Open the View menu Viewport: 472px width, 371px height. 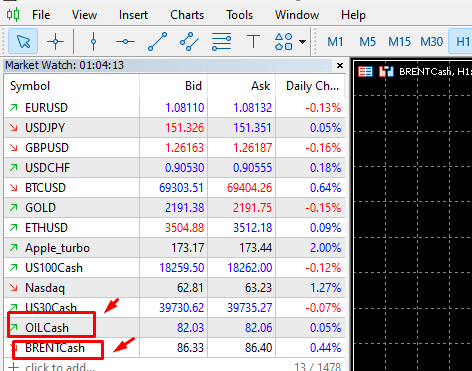tap(84, 15)
